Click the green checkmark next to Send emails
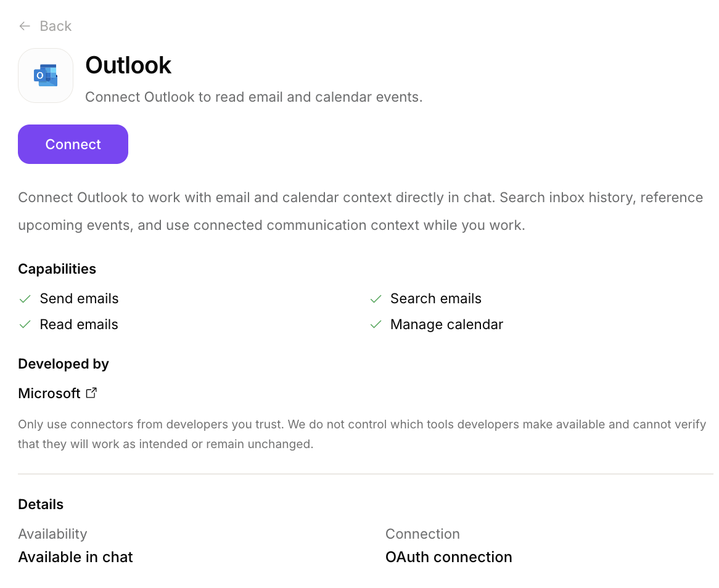The image size is (719, 588). (25, 298)
